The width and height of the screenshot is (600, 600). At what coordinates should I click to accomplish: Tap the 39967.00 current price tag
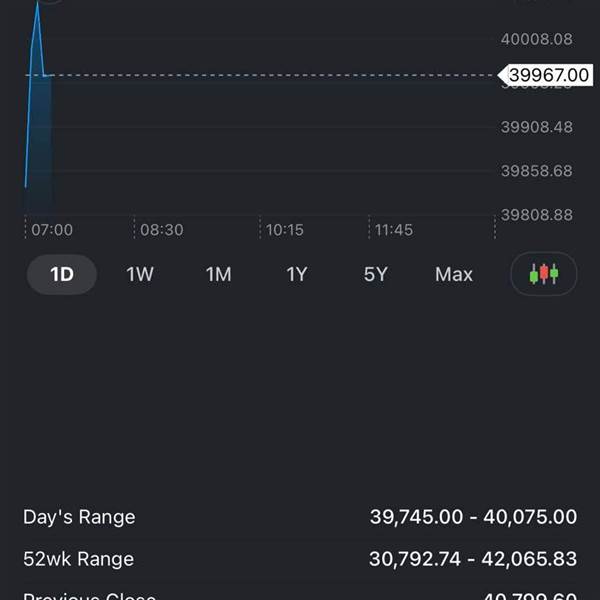pyautogui.click(x=546, y=75)
